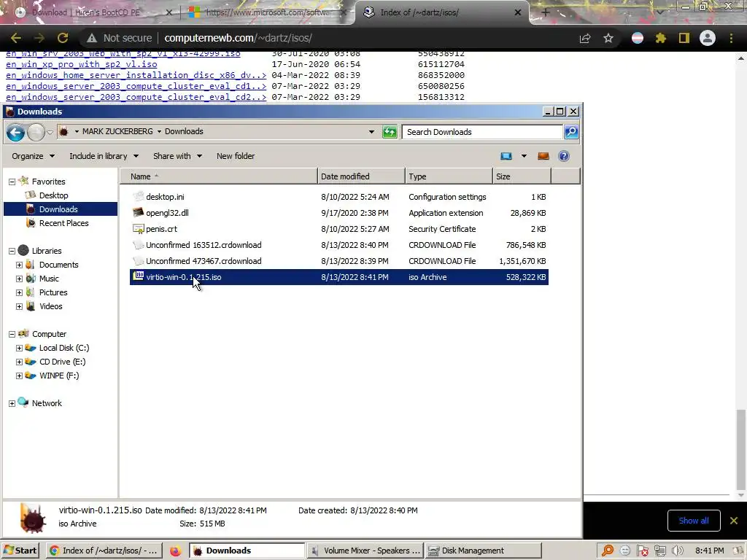Click the network tray icon

[659, 551]
